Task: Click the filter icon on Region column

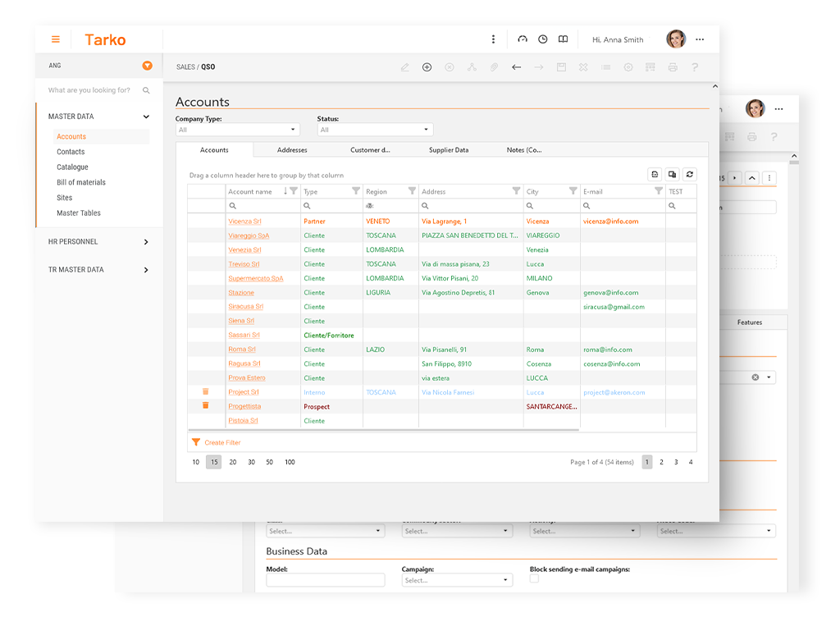Action: 412,191
